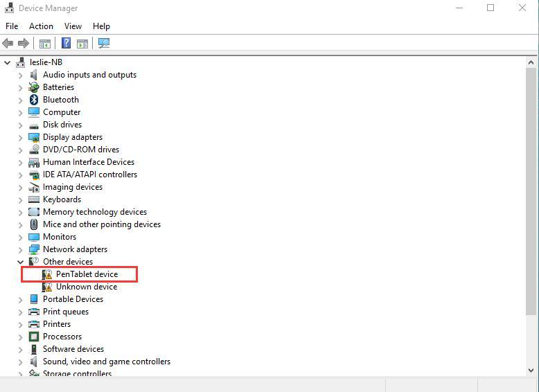
Task: Open the View menu
Action: 73,26
